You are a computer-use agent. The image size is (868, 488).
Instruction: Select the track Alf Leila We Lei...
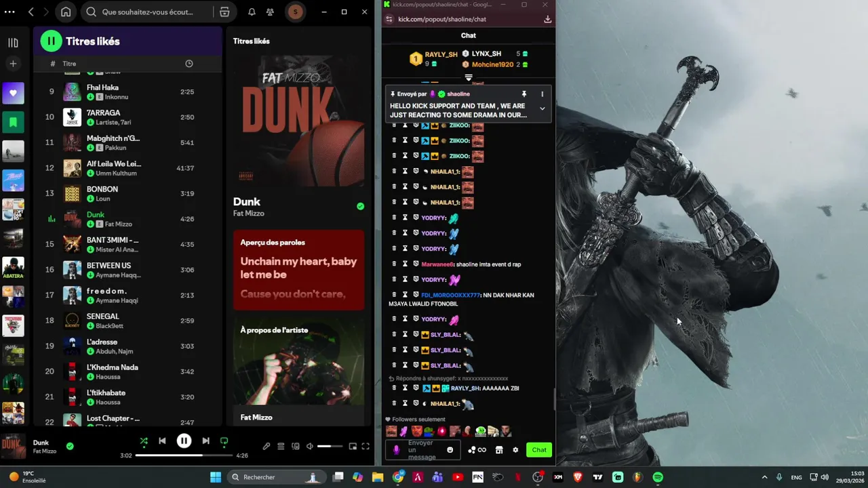coord(128,168)
